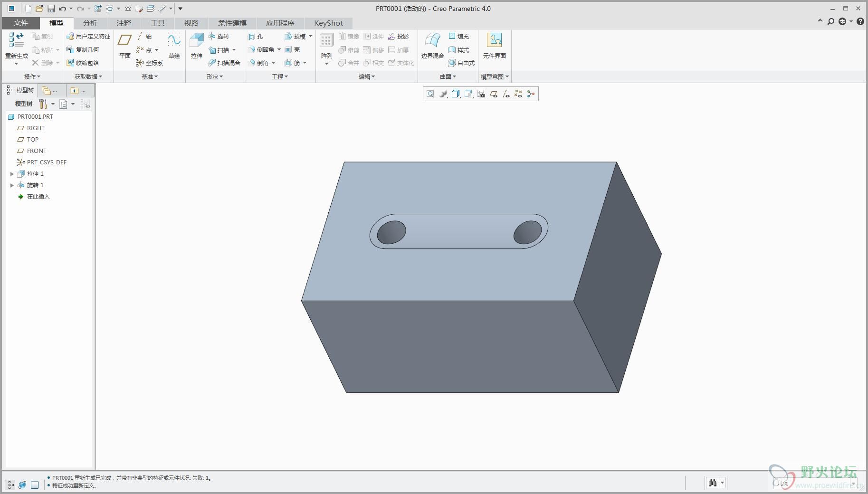Click the Refit zoom icon in graphics toolbar
This screenshot has width=868, height=494.
[x=430, y=94]
